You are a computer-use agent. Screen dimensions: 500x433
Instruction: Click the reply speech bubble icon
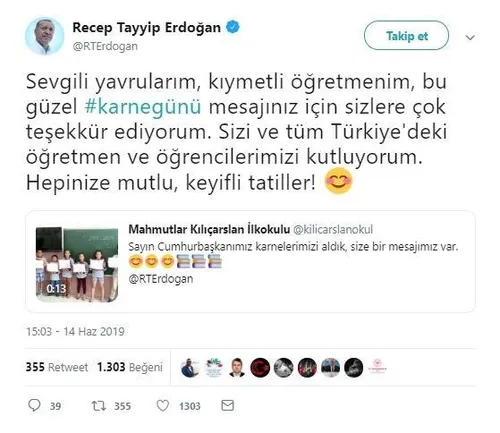coord(34,405)
